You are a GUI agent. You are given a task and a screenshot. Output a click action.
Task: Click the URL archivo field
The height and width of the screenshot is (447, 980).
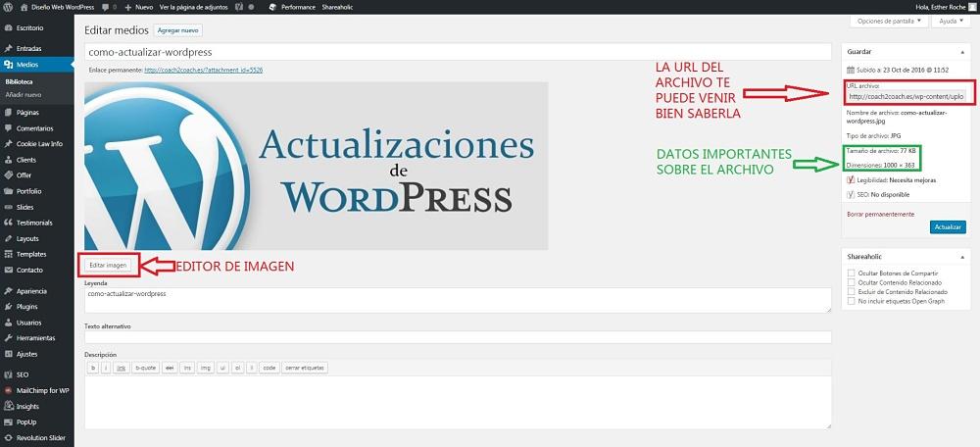pos(906,96)
